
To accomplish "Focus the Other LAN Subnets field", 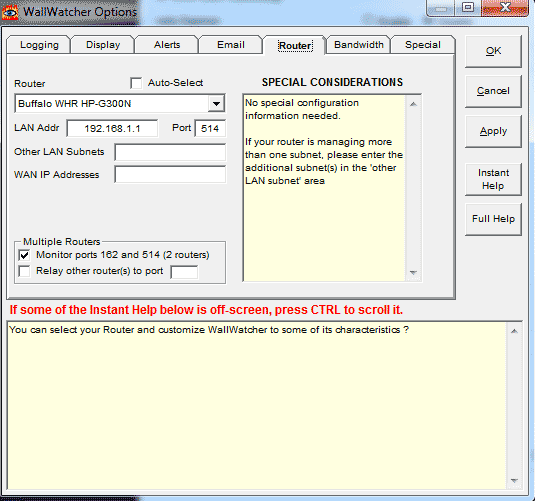I will pyautogui.click(x=170, y=152).
